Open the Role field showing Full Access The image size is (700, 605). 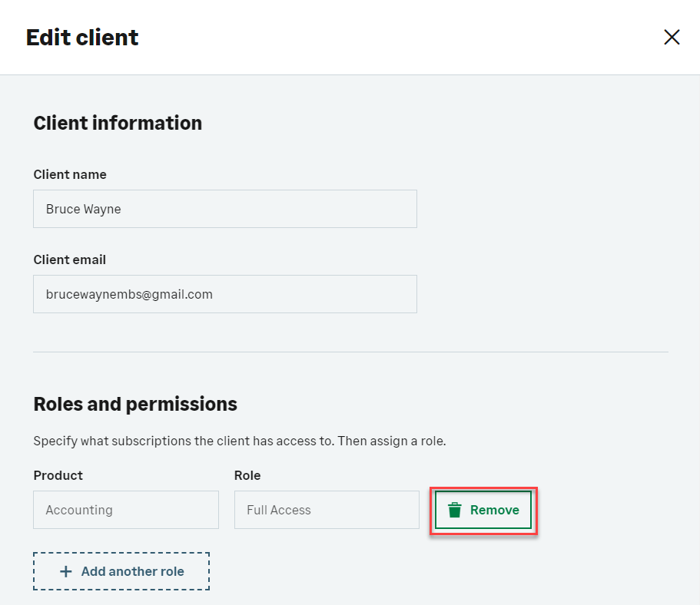coord(327,510)
